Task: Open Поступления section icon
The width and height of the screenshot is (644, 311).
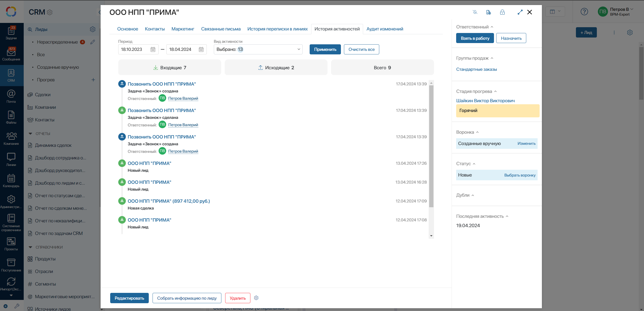Action: click(x=11, y=265)
